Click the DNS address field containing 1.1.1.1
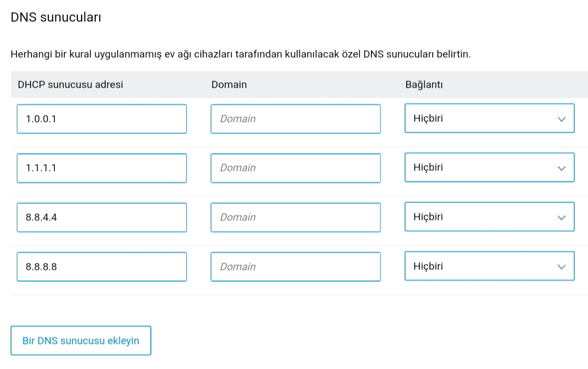 [x=102, y=168]
